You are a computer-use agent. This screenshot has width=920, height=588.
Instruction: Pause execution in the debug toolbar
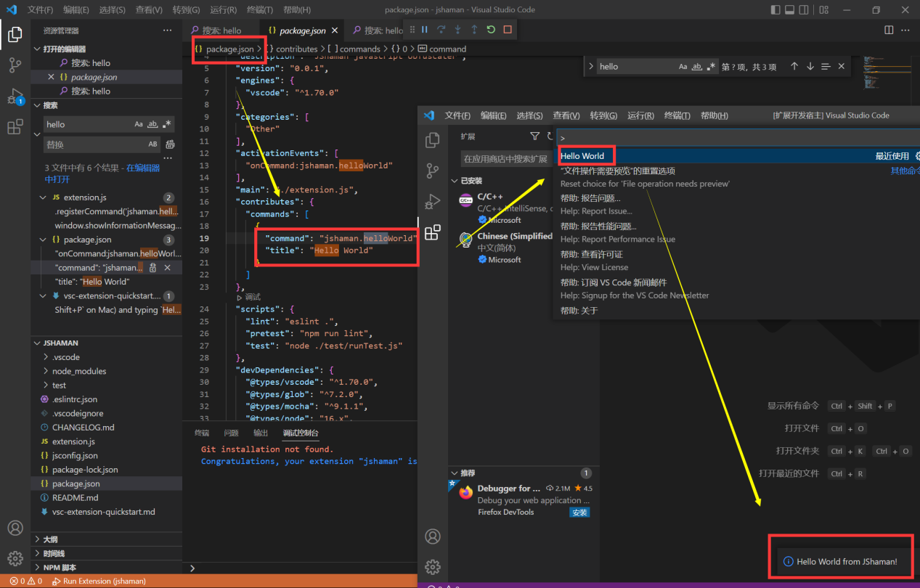click(425, 30)
